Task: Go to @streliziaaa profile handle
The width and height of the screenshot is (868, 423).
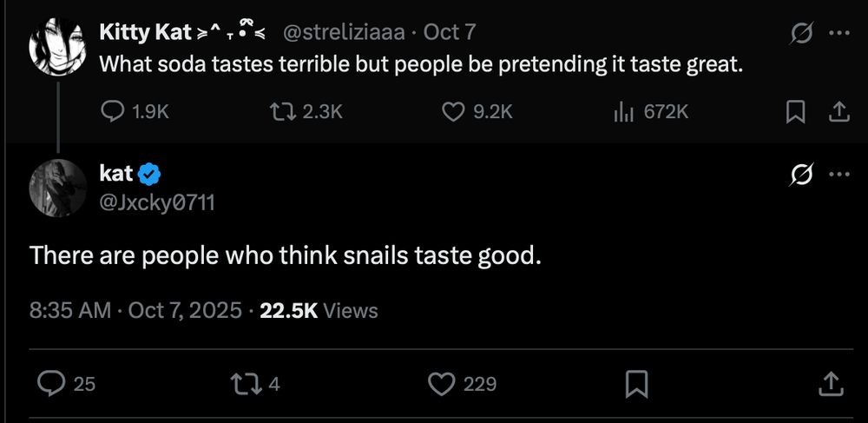Action: tap(344, 33)
